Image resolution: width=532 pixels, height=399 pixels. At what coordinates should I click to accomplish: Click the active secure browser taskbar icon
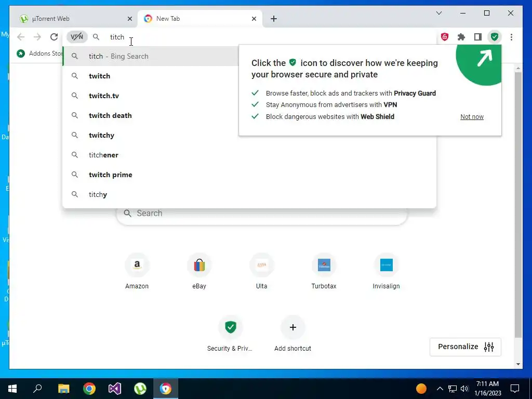(166, 389)
